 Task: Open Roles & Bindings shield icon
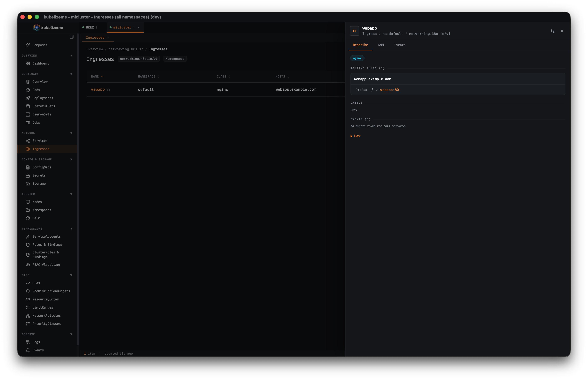point(28,245)
